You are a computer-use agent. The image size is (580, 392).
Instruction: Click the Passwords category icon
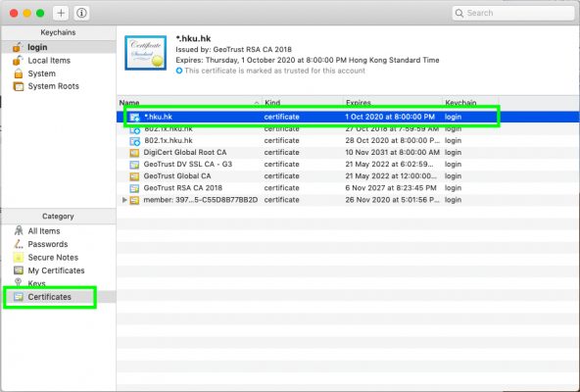pos(18,244)
